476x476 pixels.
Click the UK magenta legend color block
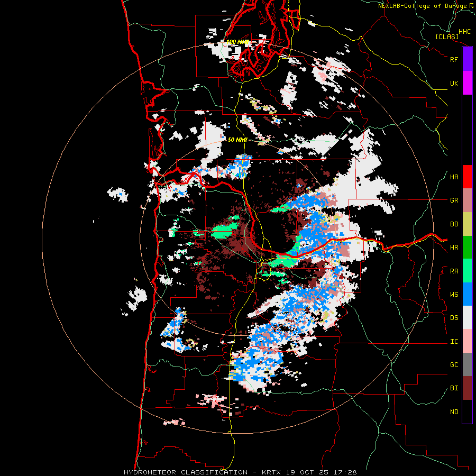(467, 83)
